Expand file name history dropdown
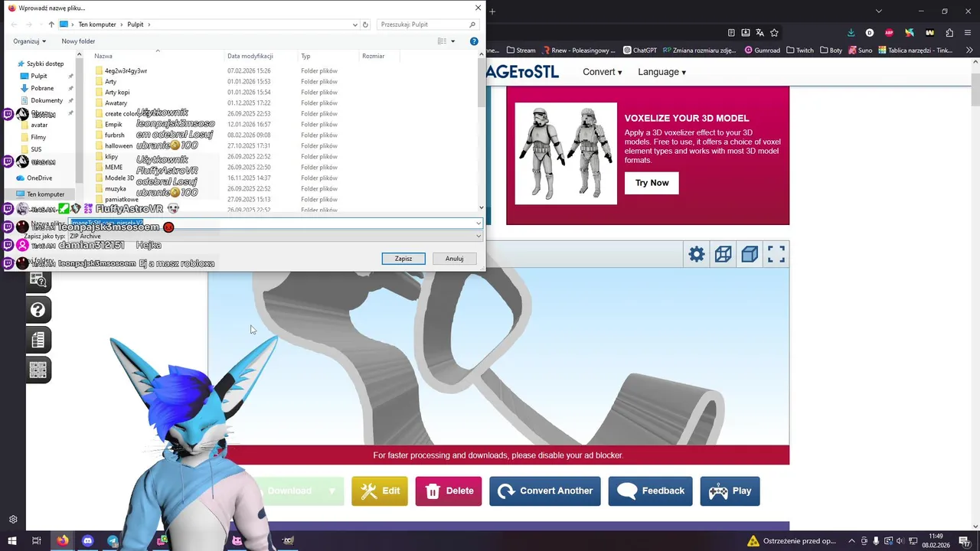Image resolution: width=980 pixels, height=551 pixels. (479, 223)
